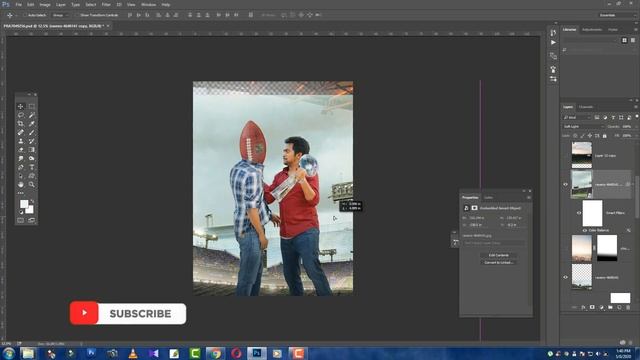The height and width of the screenshot is (360, 640).
Task: Click the foreground color swatch
Action: 24,204
